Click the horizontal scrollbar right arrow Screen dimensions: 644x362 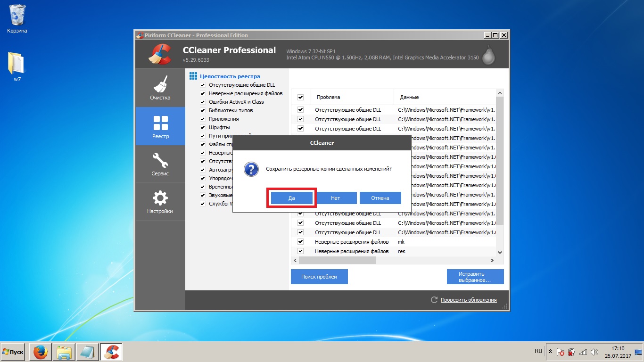tap(492, 260)
